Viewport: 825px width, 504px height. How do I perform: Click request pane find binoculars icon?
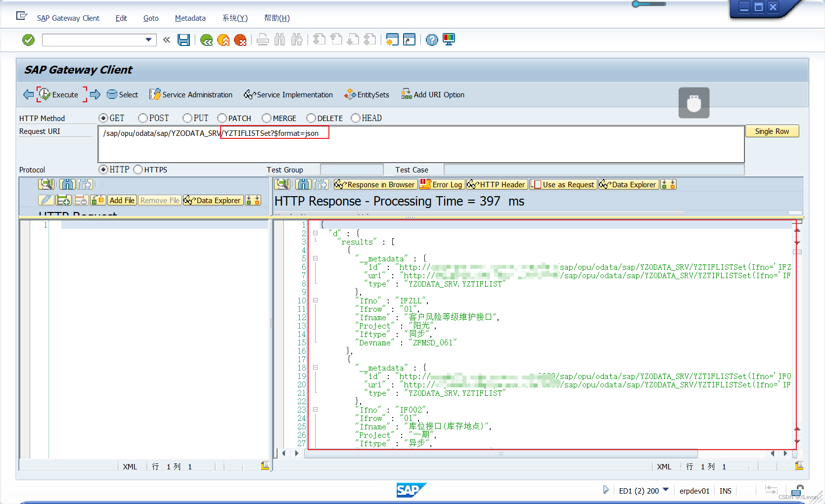click(67, 184)
